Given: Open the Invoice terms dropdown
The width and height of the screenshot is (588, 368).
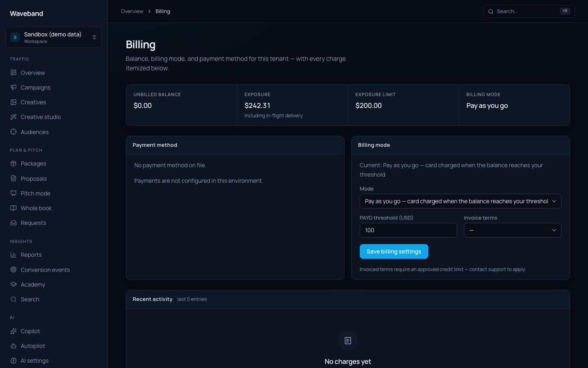Looking at the screenshot, I should click(x=512, y=230).
